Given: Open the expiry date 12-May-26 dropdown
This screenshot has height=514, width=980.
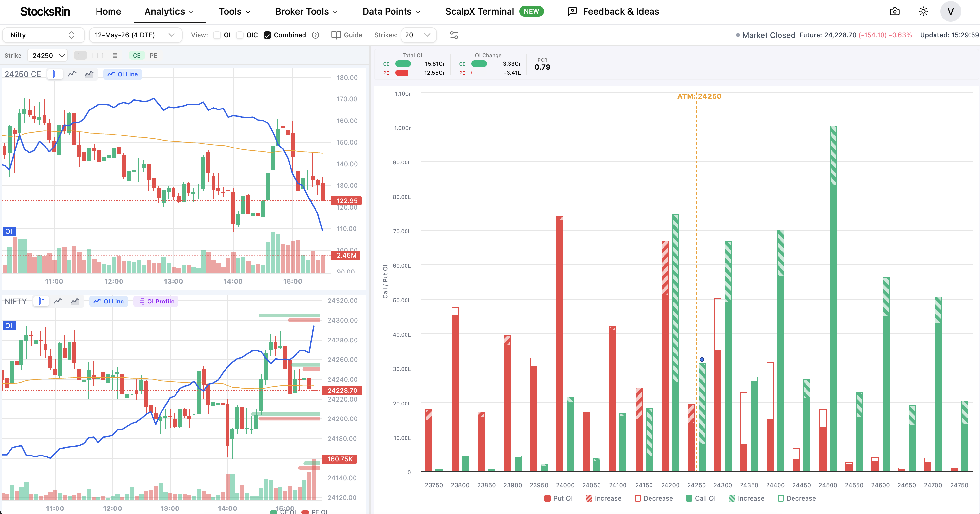Looking at the screenshot, I should 135,35.
